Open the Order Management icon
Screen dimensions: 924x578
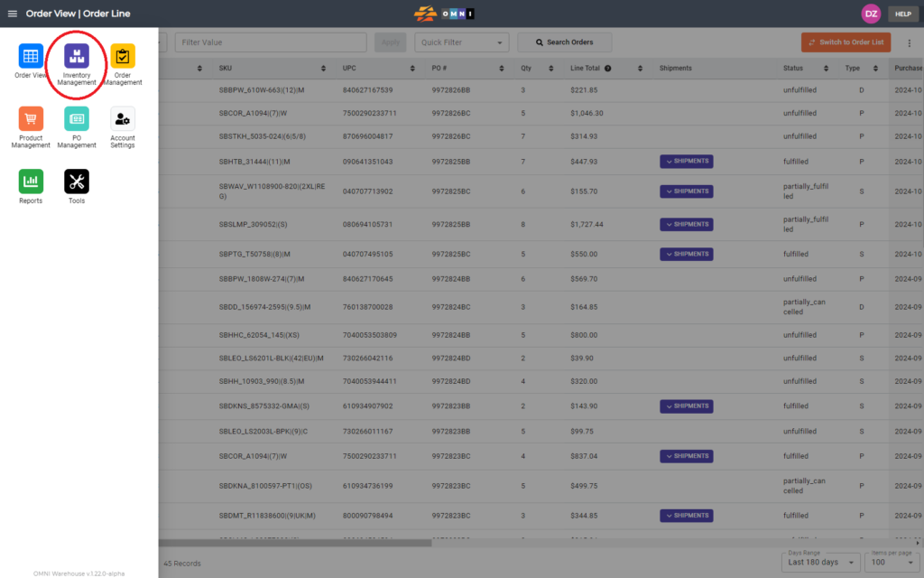123,57
